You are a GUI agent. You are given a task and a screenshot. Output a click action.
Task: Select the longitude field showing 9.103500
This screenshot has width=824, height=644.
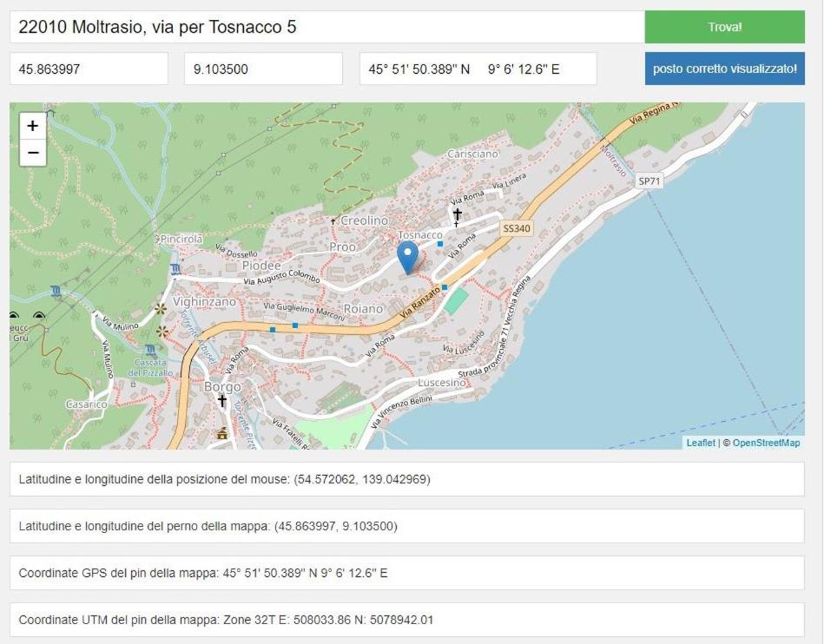(263, 69)
